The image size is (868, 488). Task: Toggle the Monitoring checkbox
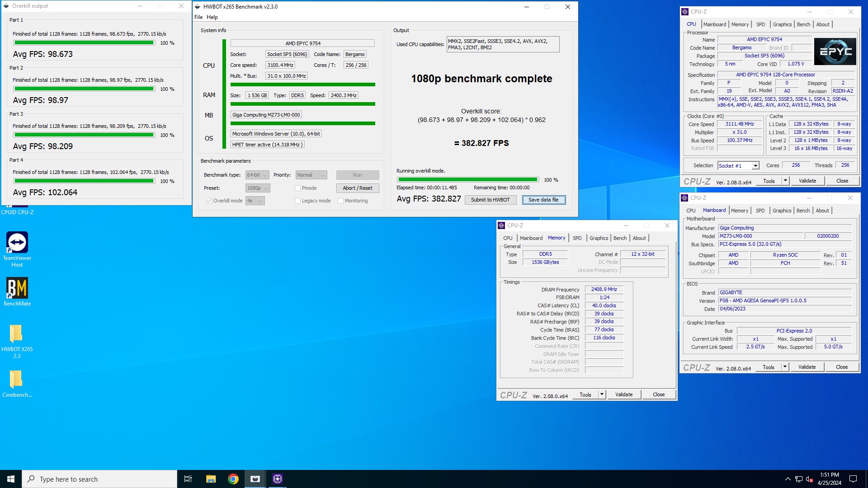pos(340,201)
